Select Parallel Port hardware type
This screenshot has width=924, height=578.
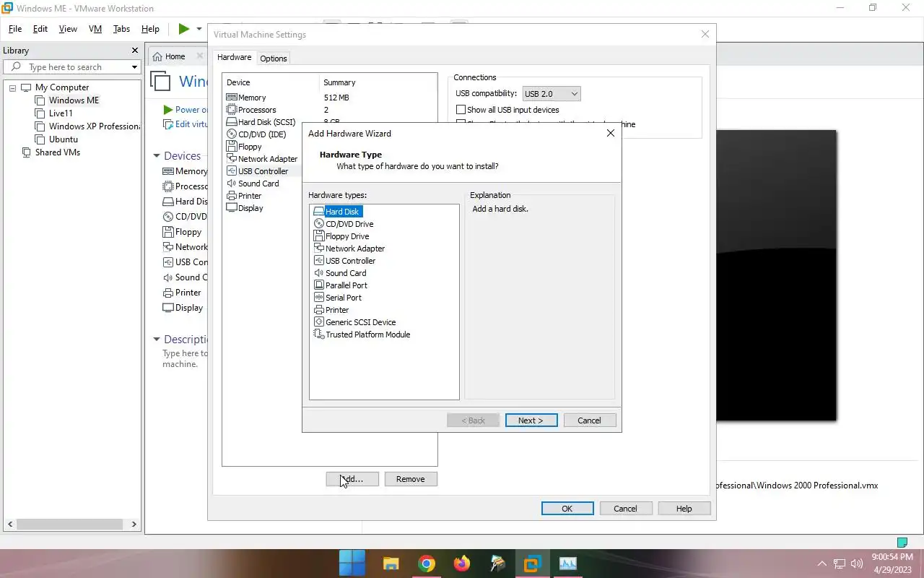(x=341, y=285)
